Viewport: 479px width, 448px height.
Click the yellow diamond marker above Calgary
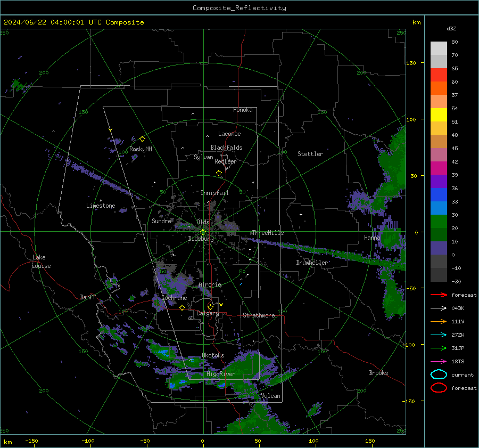click(210, 307)
